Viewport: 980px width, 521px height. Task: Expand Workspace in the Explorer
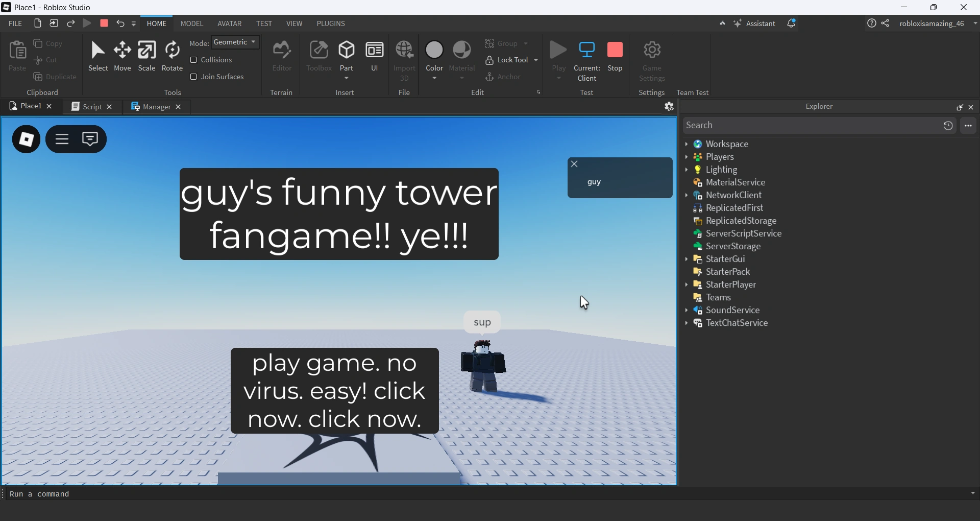click(688, 144)
